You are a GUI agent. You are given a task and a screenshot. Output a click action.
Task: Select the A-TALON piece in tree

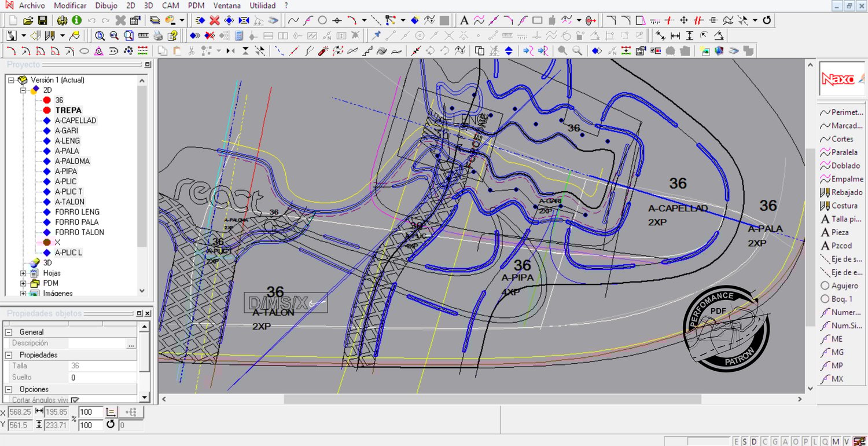coord(69,202)
